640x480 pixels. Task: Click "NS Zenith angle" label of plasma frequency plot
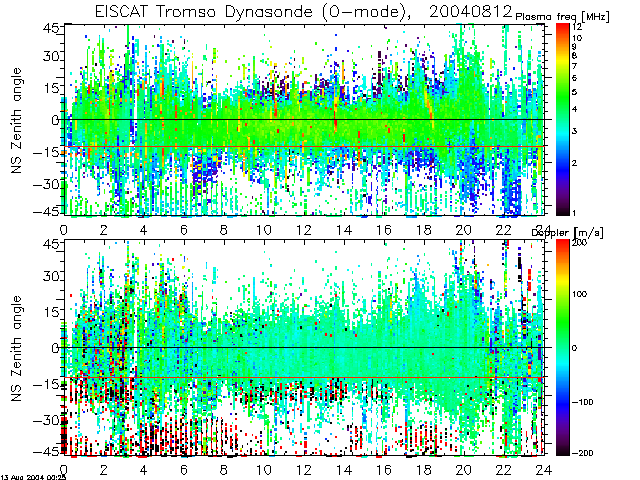16,120
